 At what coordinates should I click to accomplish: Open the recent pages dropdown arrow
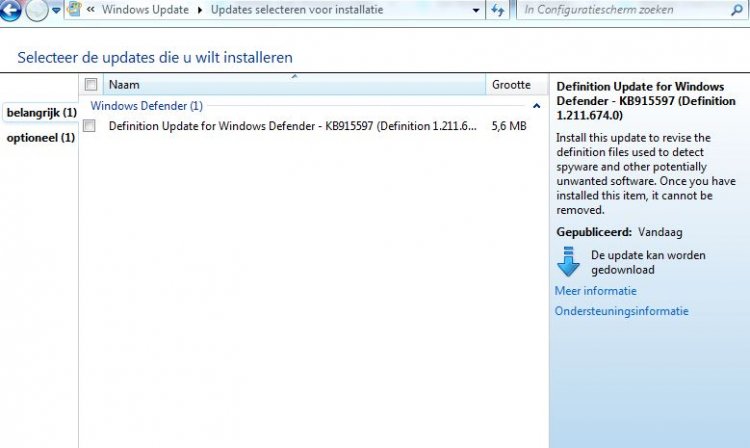[x=56, y=10]
